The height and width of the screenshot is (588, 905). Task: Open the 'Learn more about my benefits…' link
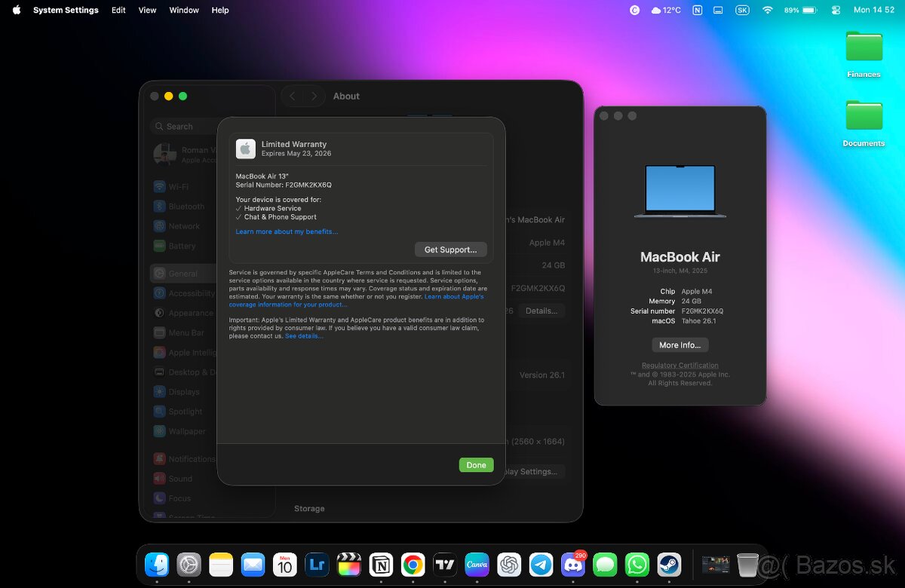tap(287, 231)
